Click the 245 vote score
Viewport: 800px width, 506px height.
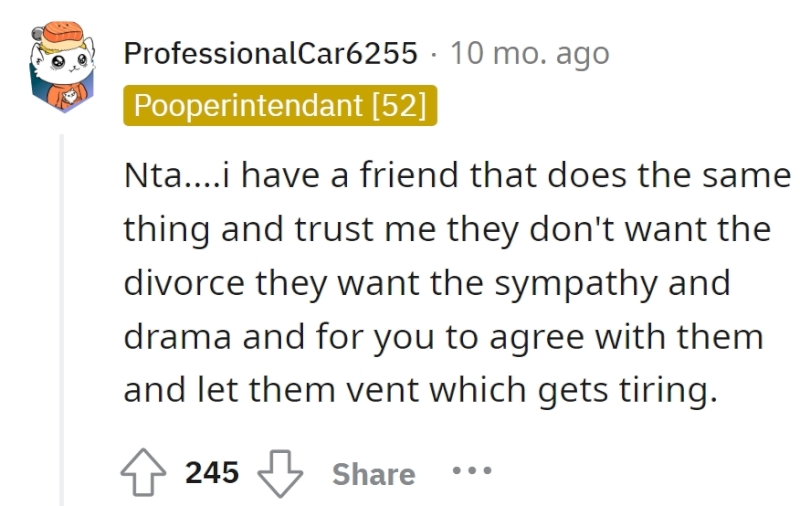[212, 472]
